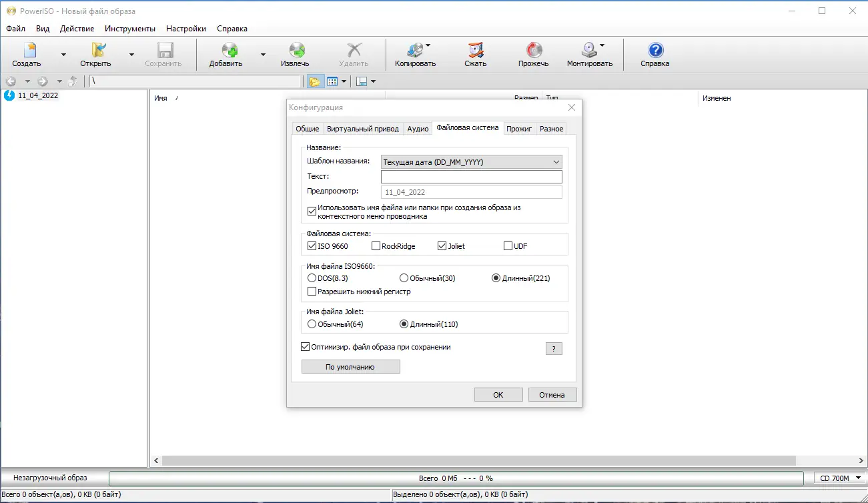Click the PowerISO app icon in title bar
Viewport: 868px width, 503px height.
click(10, 11)
